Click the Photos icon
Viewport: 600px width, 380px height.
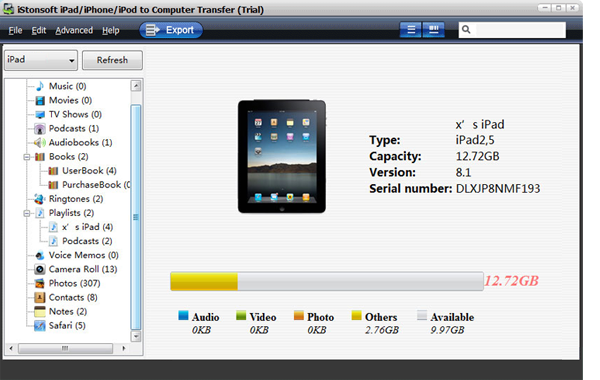[40, 284]
